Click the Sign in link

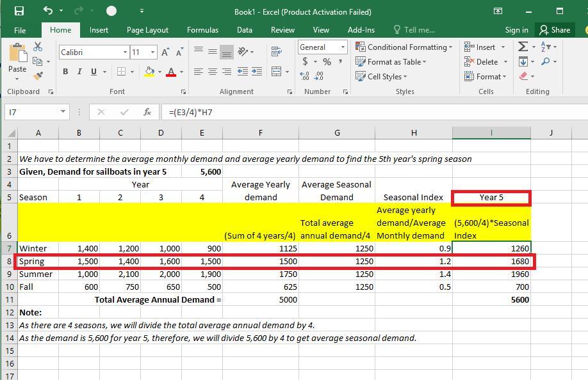pos(516,29)
